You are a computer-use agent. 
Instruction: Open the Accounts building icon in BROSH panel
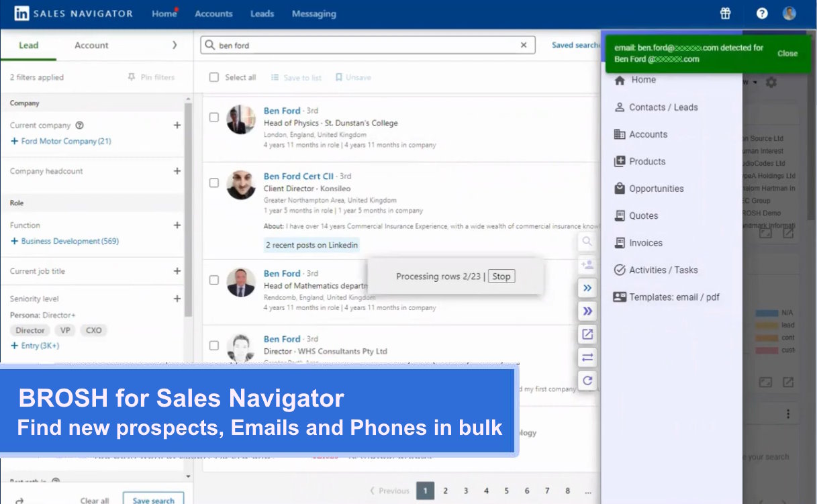[620, 134]
